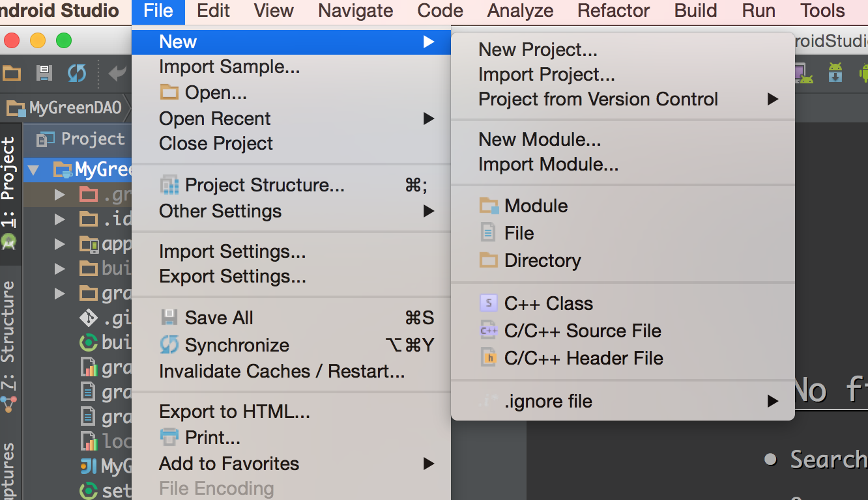Expand the .idea folder node
This screenshot has height=500, width=868.
pos(60,219)
